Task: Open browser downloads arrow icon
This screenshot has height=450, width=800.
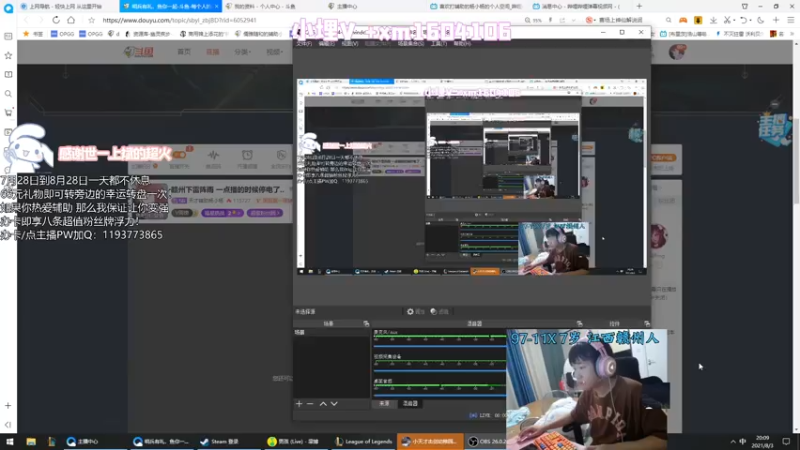Action: point(713,20)
